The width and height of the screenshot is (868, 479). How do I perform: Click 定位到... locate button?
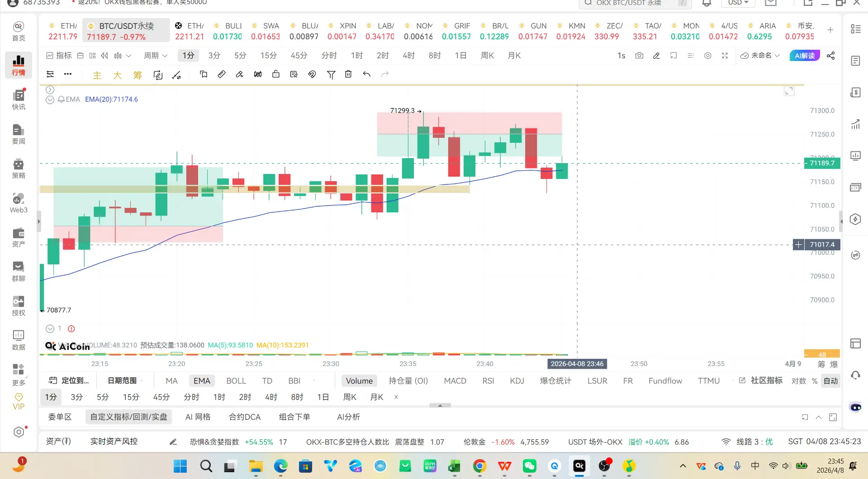[x=69, y=381]
